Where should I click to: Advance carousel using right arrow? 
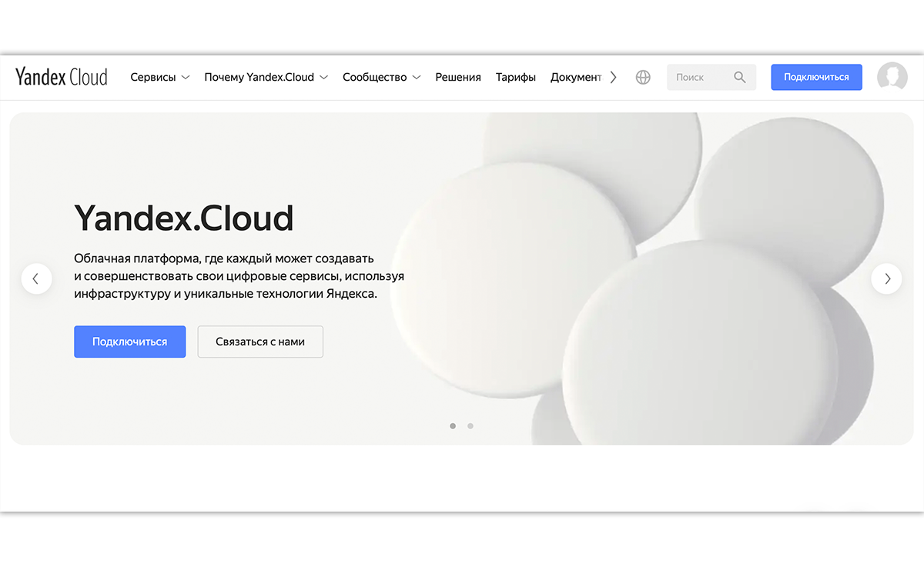coord(886,278)
